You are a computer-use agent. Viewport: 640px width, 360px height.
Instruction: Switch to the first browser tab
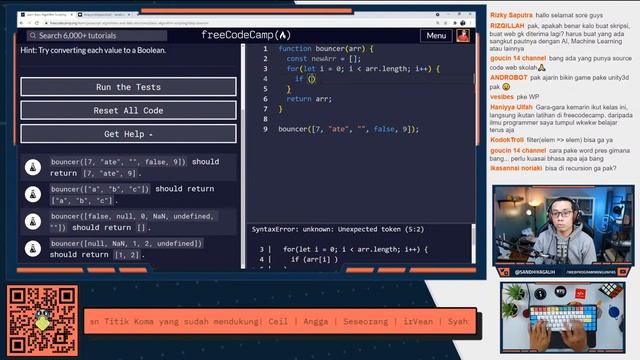(46, 14)
